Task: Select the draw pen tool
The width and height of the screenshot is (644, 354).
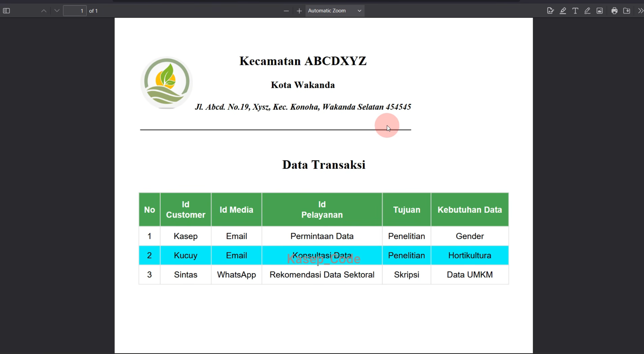Action: (587, 11)
